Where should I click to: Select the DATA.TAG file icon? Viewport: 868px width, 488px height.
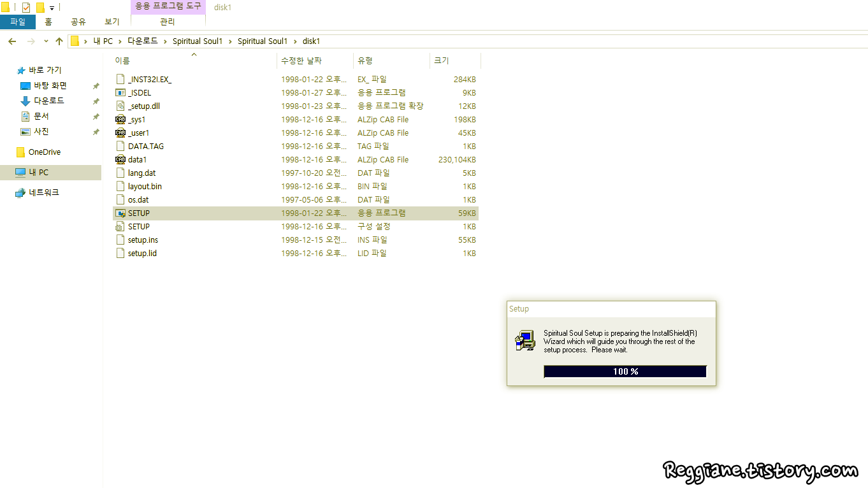coord(120,147)
